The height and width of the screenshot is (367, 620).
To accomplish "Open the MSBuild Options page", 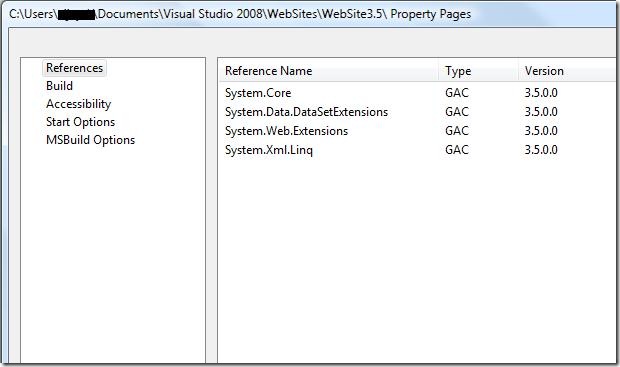I will coord(90,140).
